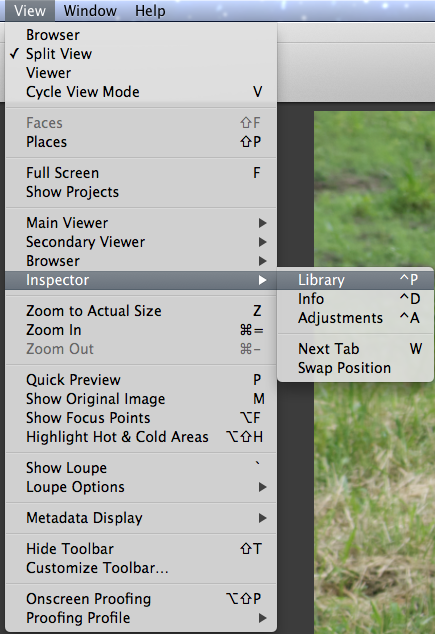Choose Highlight Hot & Cold Areas
Image resolution: width=435 pixels, height=634 pixels.
(141, 437)
